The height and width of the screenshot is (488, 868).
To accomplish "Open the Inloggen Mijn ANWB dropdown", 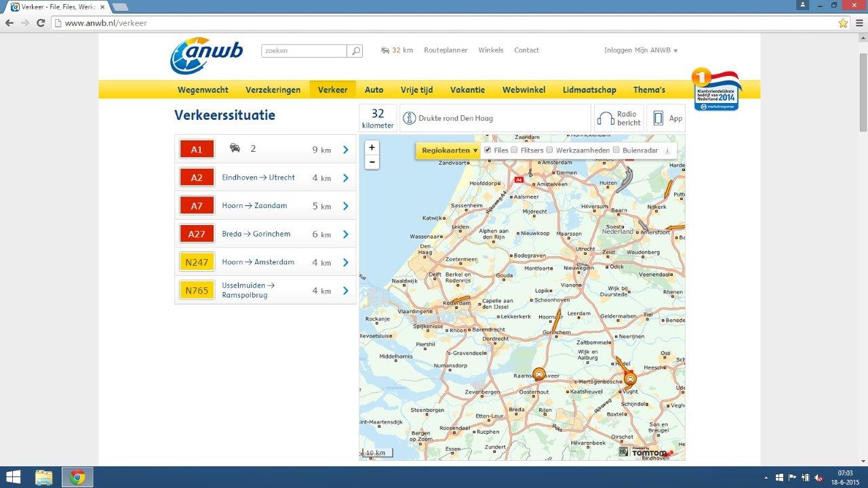I will point(641,50).
